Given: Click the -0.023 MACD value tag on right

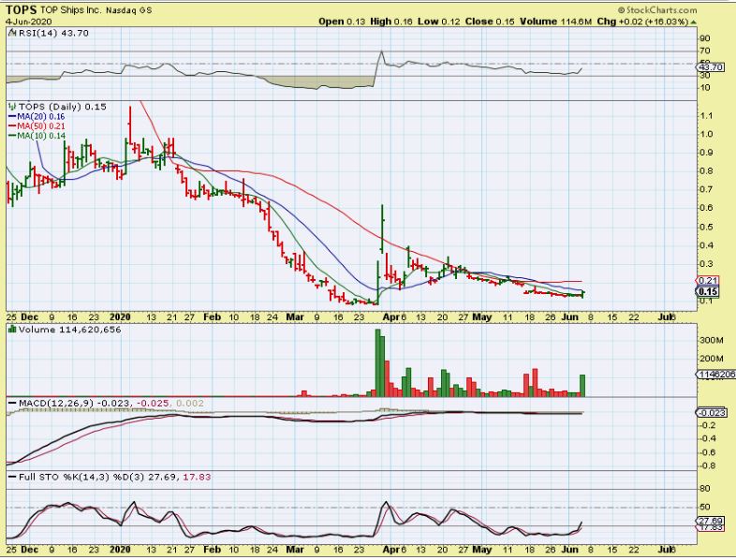Looking at the screenshot, I should [712, 413].
